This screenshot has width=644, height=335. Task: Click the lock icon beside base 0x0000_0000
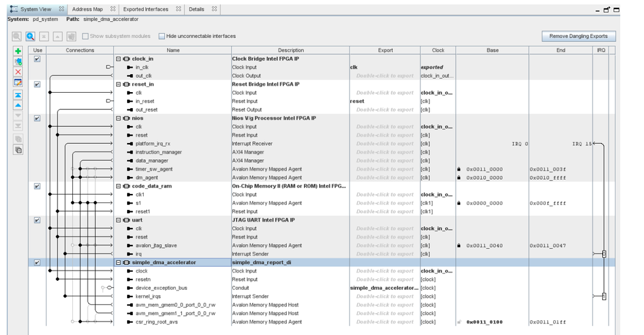coord(458,203)
